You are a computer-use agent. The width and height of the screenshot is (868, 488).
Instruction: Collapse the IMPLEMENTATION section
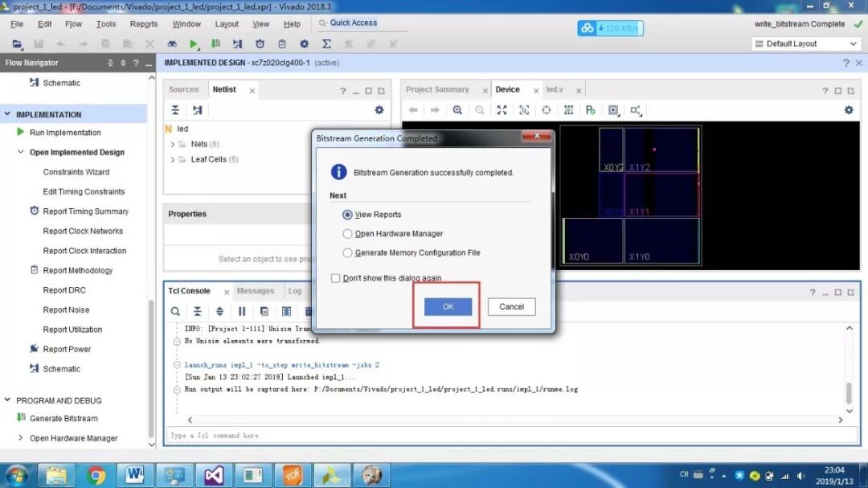[7, 114]
